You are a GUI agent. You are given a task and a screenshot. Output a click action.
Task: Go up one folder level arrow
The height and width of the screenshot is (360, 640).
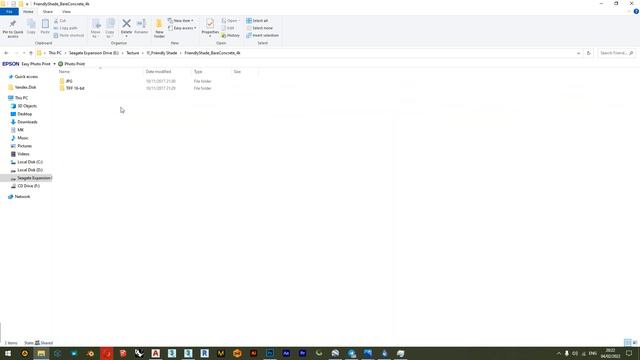click(x=31, y=53)
